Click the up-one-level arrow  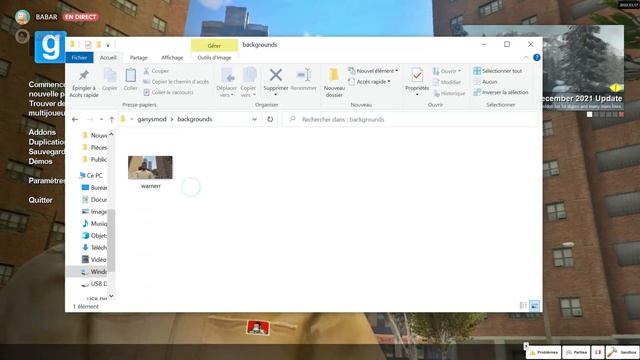coord(111,120)
